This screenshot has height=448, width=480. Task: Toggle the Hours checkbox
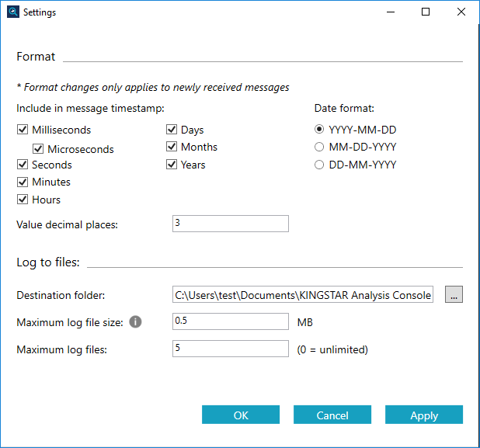pyautogui.click(x=23, y=200)
